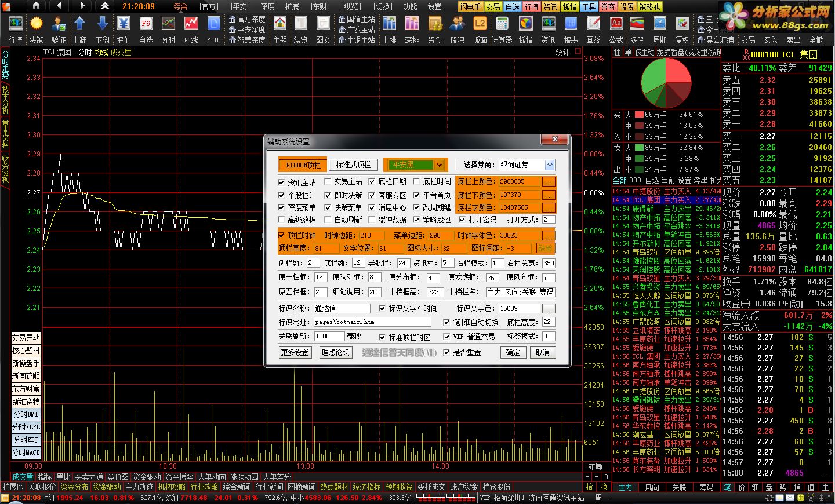Switch to the 资金分布 bottom tab
The height and width of the screenshot is (504, 835).
[x=74, y=487]
